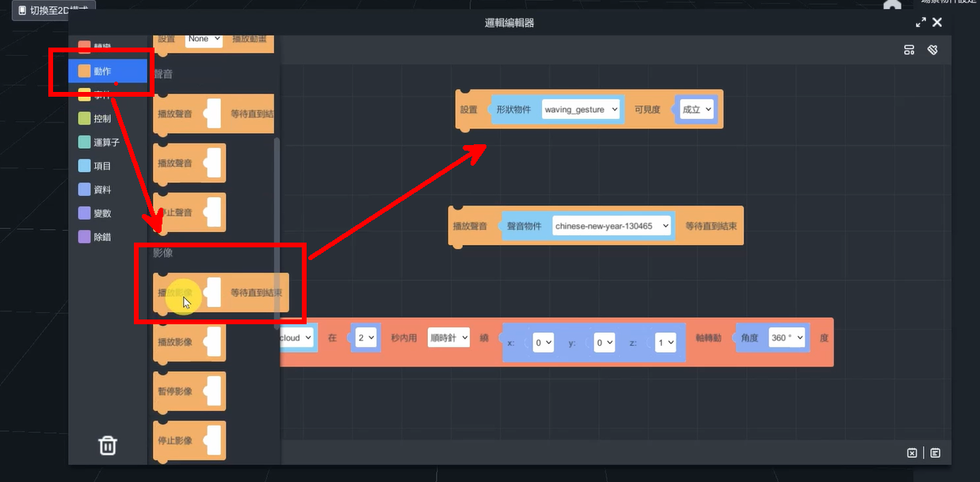This screenshot has width=980, height=482.
Task: Select the 運算子 block category
Action: pyautogui.click(x=106, y=143)
